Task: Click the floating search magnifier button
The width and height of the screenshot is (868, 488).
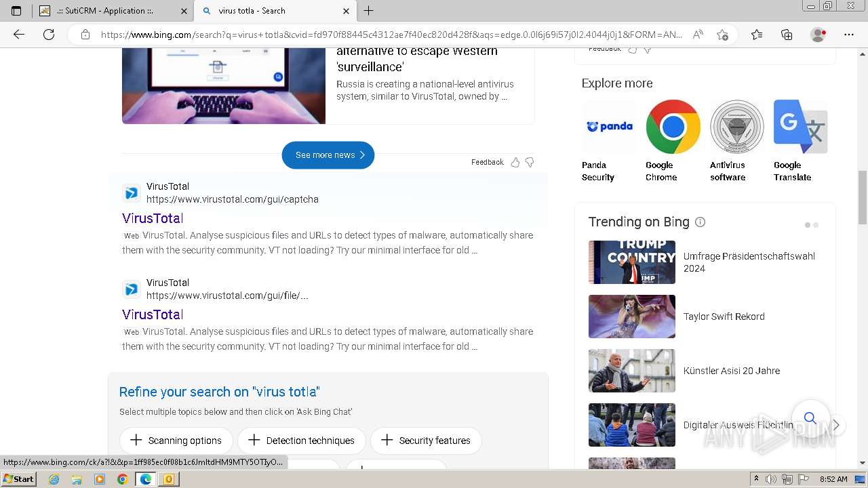Action: [x=810, y=418]
